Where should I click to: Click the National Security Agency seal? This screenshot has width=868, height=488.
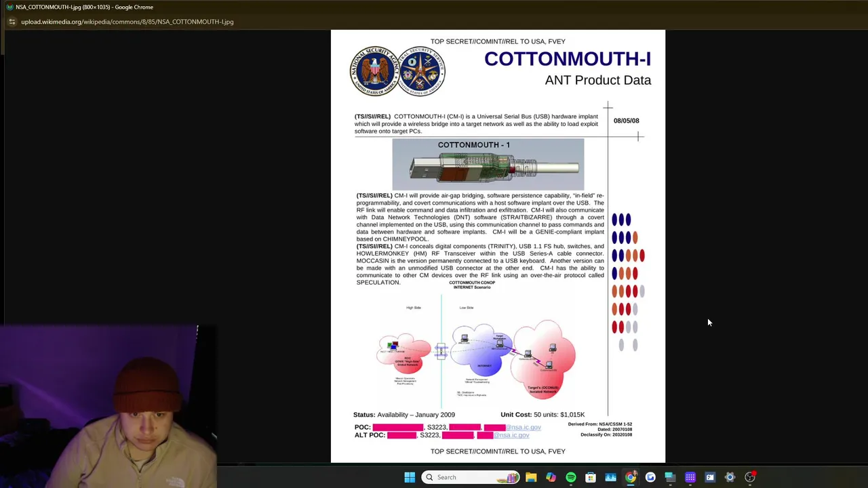374,70
